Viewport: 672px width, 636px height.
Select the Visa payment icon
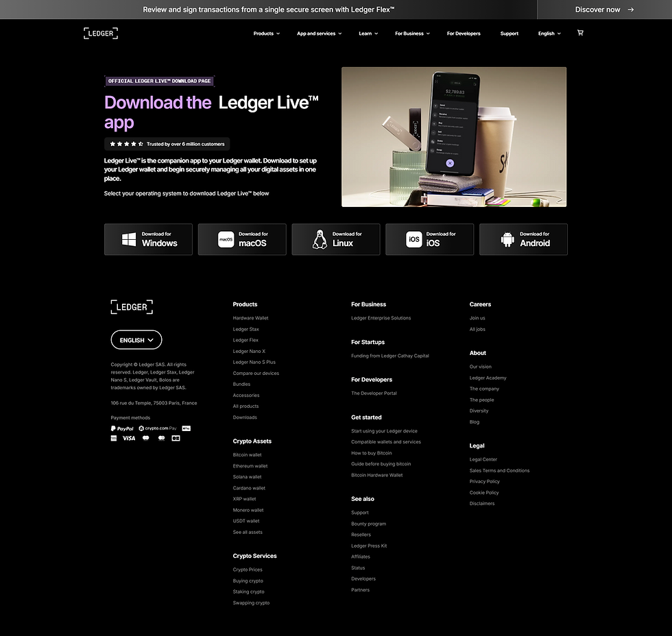128,437
